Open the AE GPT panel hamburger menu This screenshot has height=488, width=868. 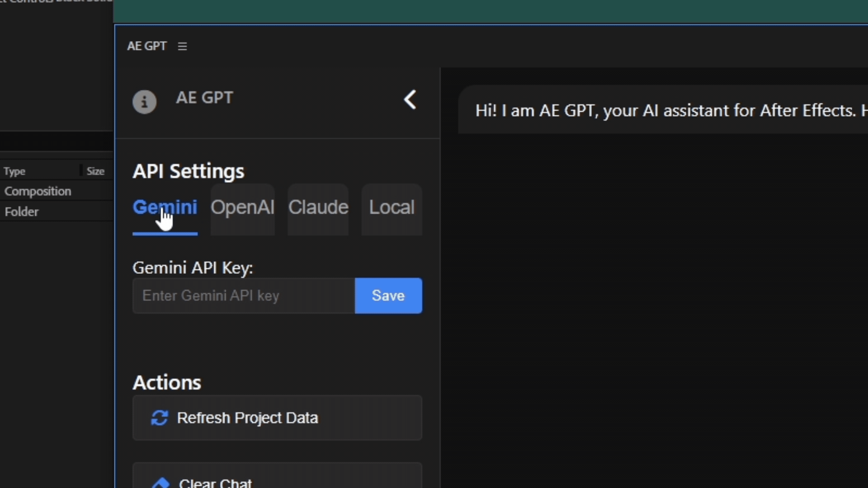coord(182,46)
